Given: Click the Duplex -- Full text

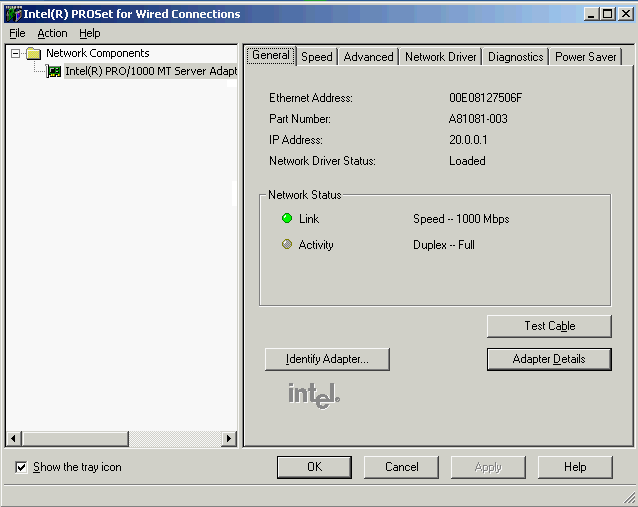Looking at the screenshot, I should [444, 245].
